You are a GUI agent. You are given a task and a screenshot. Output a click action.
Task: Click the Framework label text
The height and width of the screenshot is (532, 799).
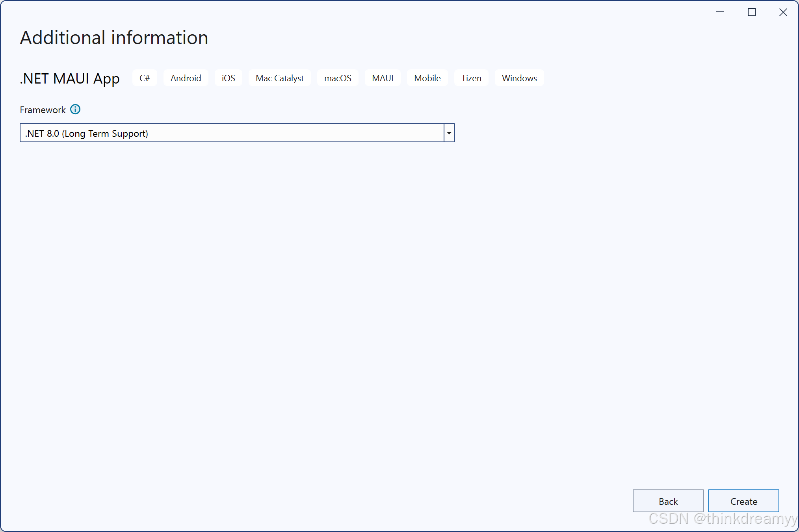(43, 110)
